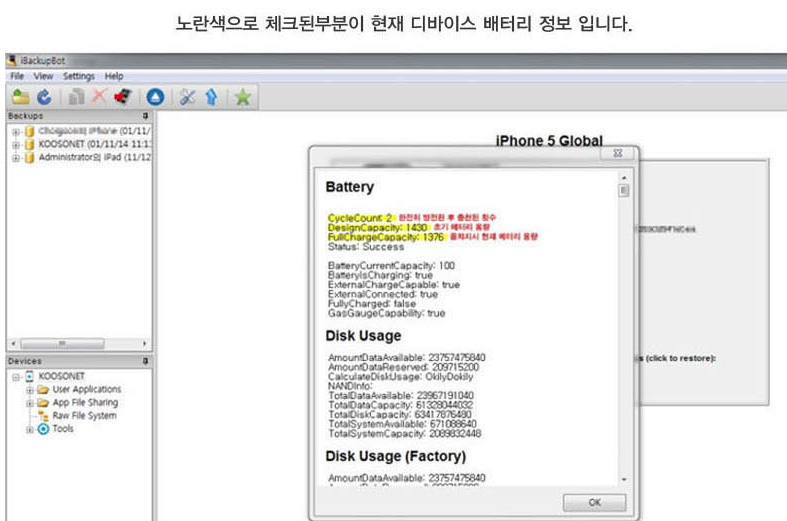Viewport: 787px width, 521px height.
Task: Select App File Sharing in Devices tree
Action: (x=85, y=403)
